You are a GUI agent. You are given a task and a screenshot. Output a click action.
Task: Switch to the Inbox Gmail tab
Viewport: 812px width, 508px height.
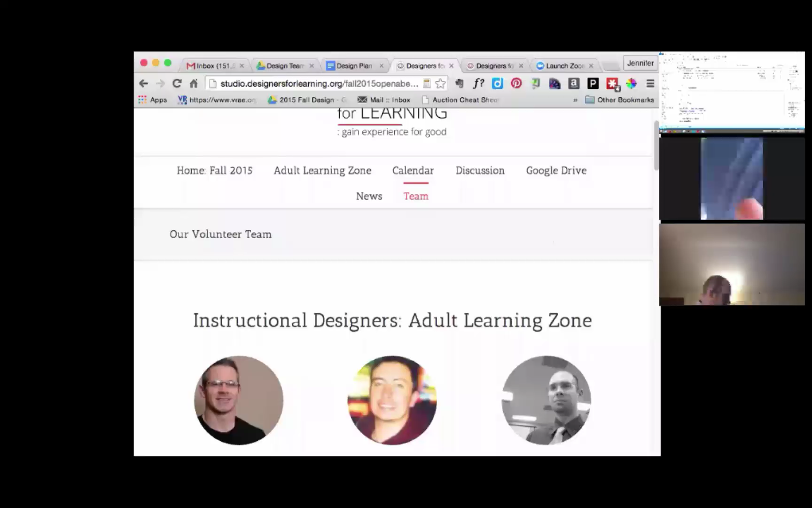coord(215,66)
